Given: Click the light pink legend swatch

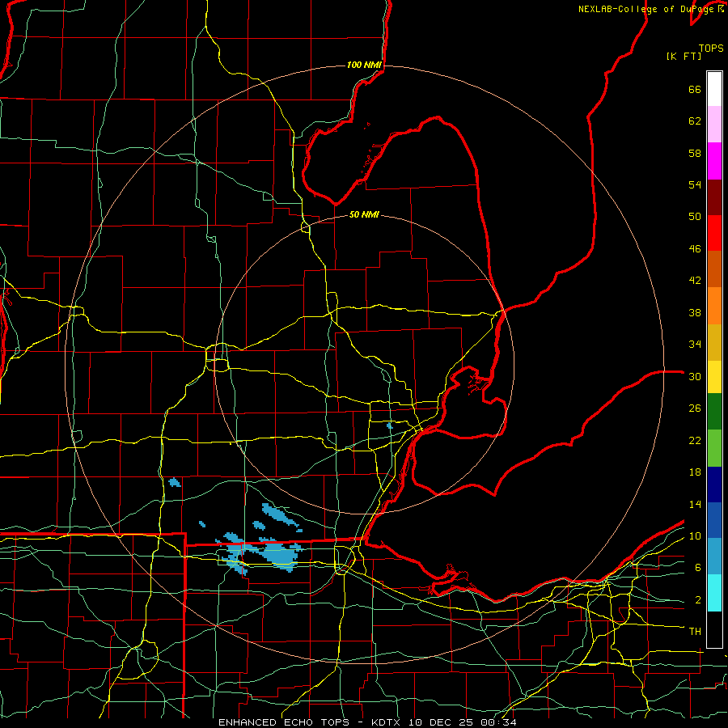Looking at the screenshot, I should (x=714, y=124).
